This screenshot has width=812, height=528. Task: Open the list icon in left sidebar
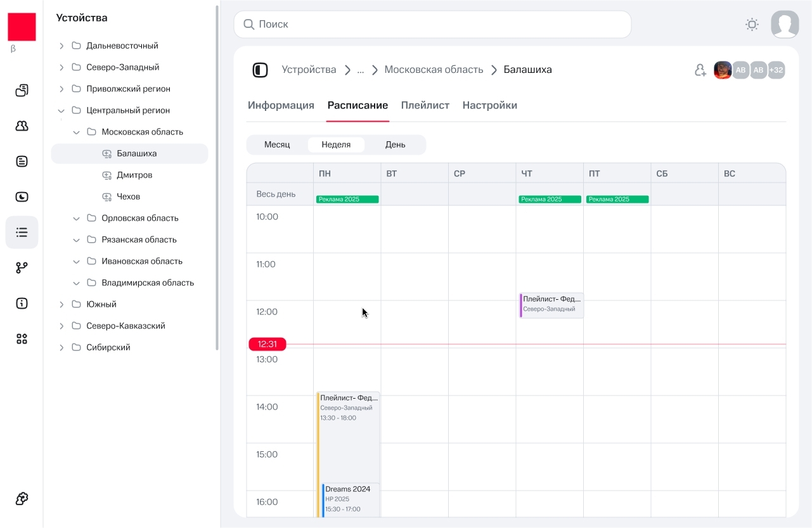point(22,233)
